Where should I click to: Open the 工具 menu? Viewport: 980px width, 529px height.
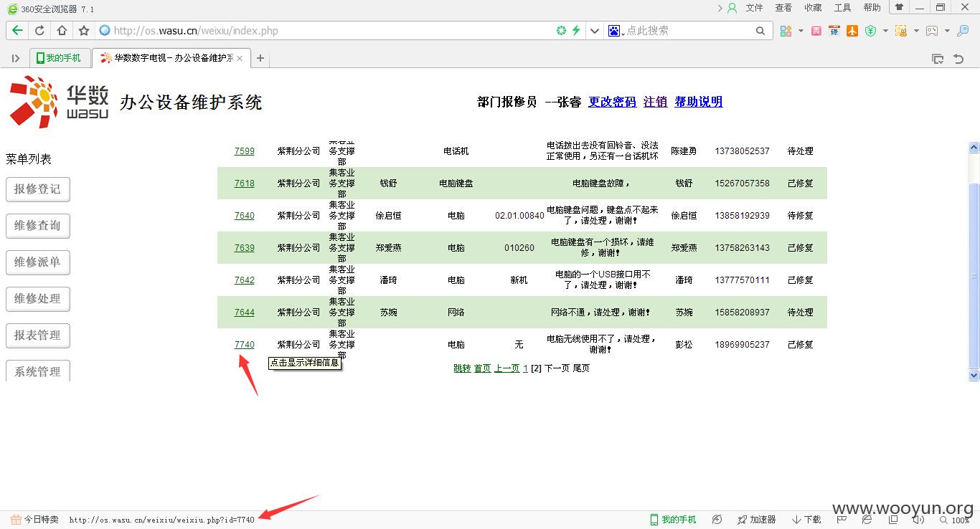pos(842,8)
